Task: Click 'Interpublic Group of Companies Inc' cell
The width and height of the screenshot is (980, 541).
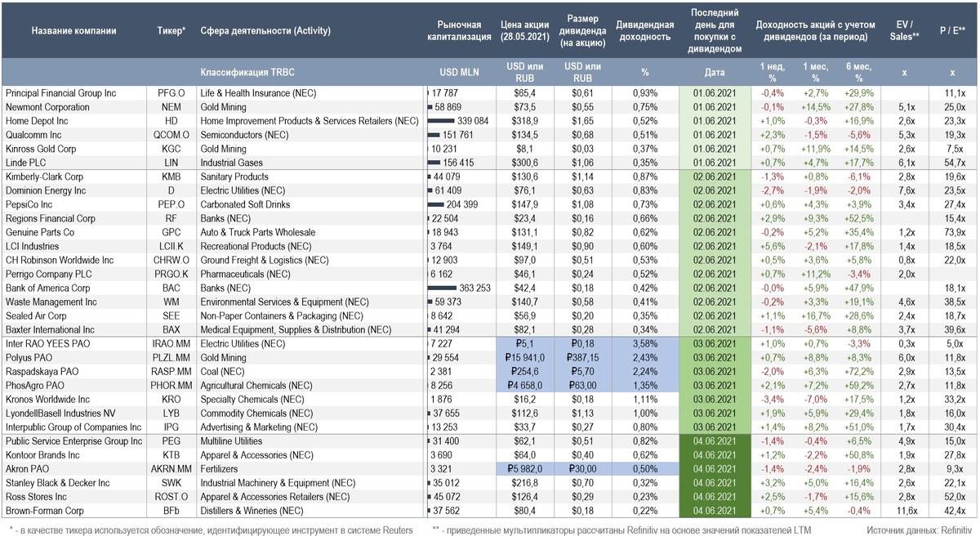Action: tap(73, 427)
